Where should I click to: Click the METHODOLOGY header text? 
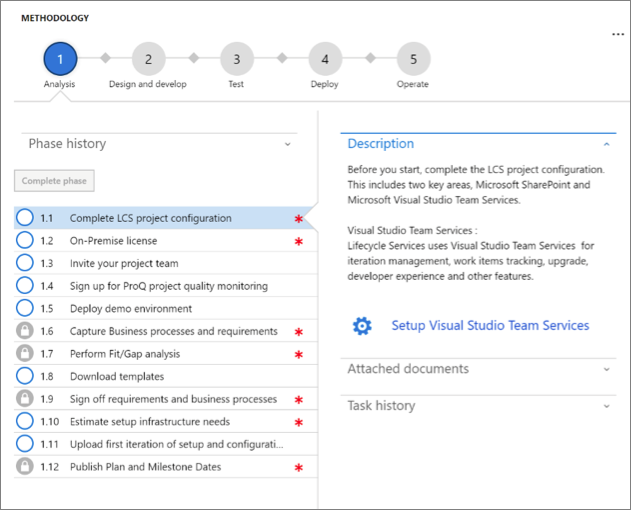[x=55, y=18]
